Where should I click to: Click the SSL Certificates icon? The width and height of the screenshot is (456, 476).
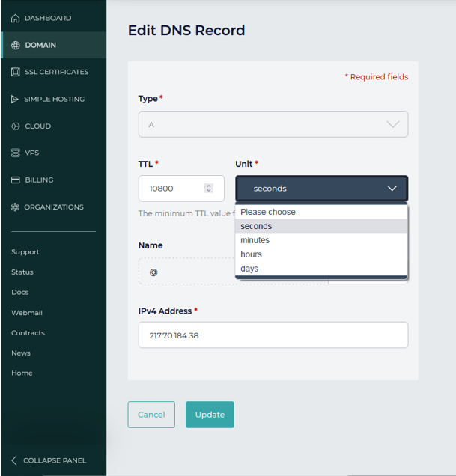click(x=16, y=72)
